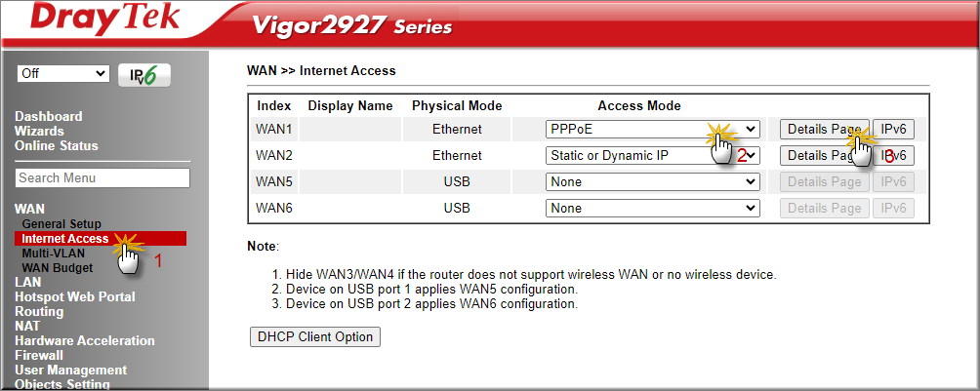The height and width of the screenshot is (391, 980).
Task: Expand the Firewall menu
Action: tap(39, 355)
